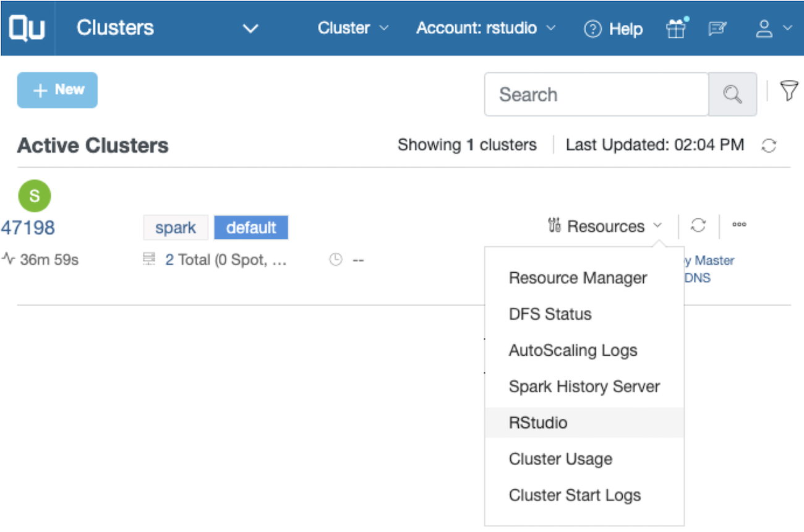The width and height of the screenshot is (804, 532).
Task: Open the cluster filter funnel icon
Action: [x=789, y=91]
